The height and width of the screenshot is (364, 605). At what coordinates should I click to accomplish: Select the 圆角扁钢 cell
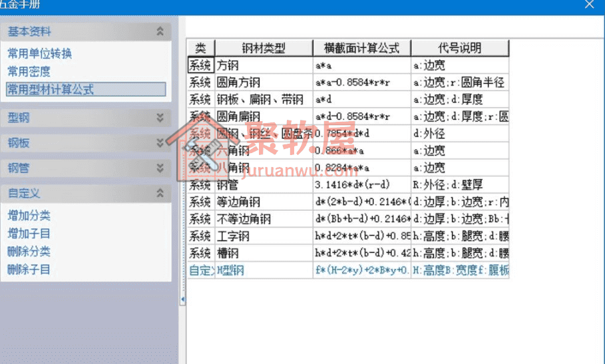(264, 116)
